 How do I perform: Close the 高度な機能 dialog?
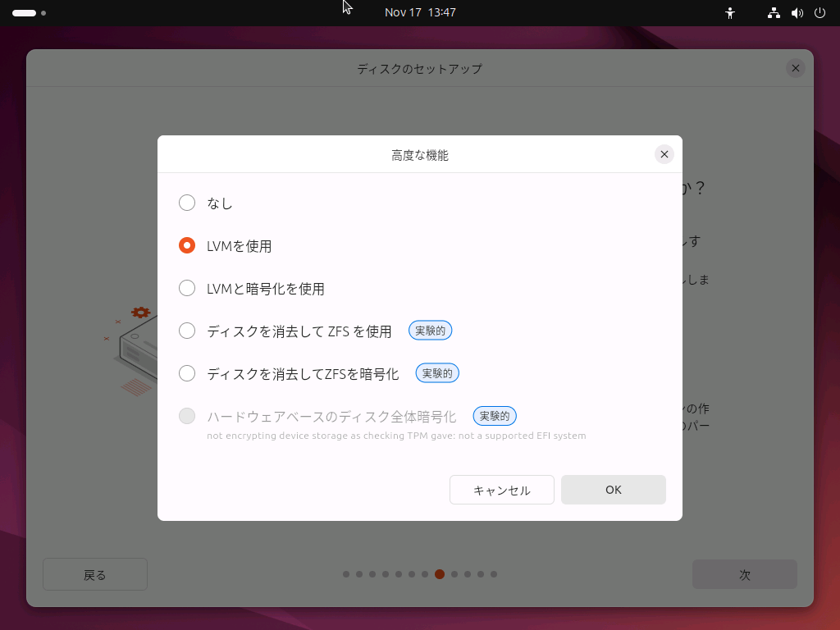tap(664, 154)
